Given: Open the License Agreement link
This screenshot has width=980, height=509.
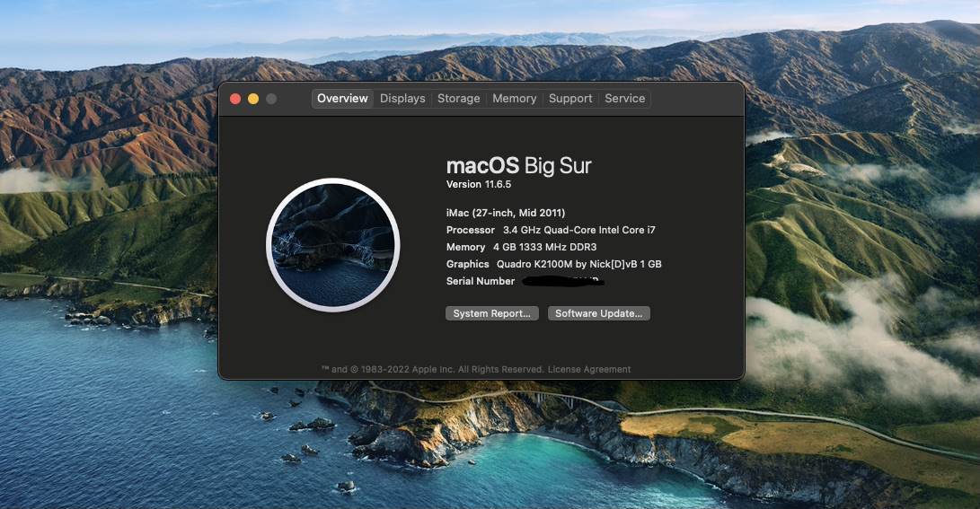Looking at the screenshot, I should tap(589, 369).
